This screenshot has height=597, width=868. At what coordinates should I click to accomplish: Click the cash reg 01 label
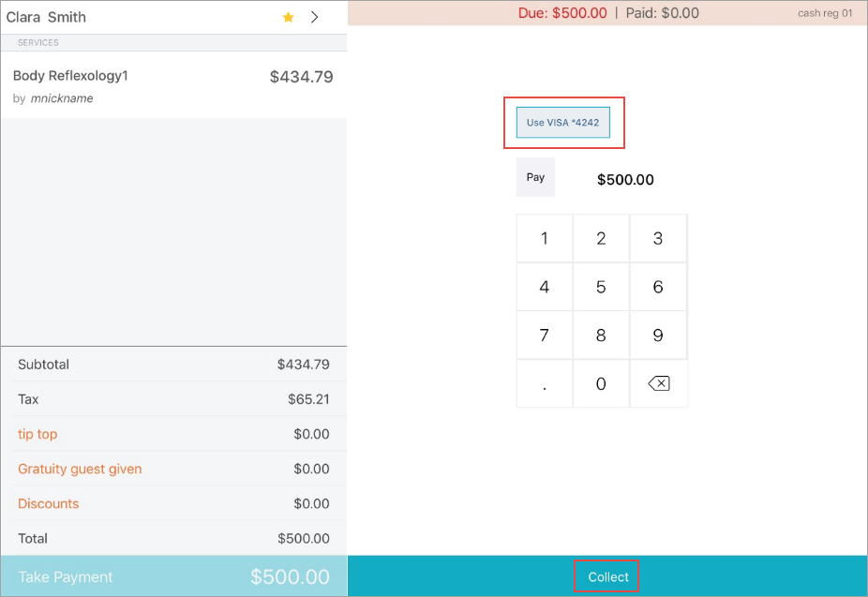point(825,13)
